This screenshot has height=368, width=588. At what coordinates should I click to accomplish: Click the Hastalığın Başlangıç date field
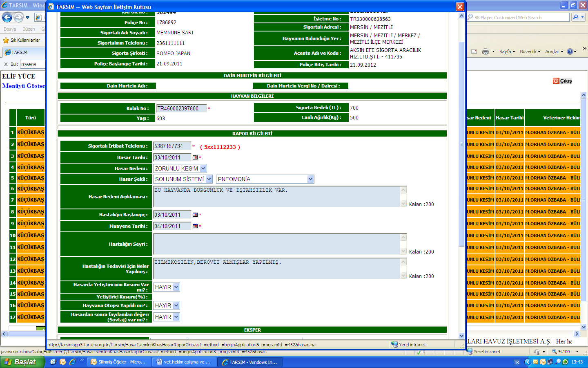[x=172, y=215]
